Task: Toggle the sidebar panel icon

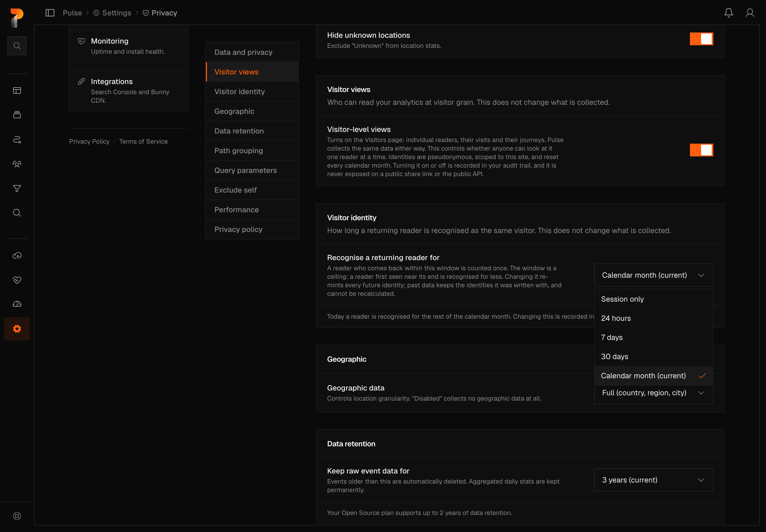Action: click(50, 13)
